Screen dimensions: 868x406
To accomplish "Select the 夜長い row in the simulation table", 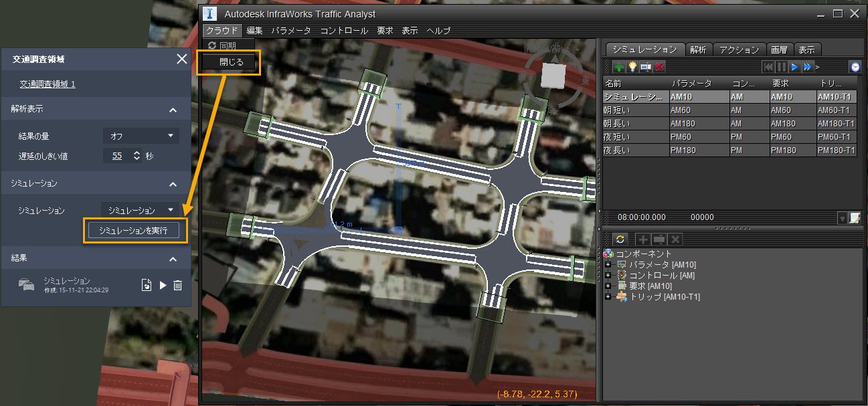I will 634,150.
